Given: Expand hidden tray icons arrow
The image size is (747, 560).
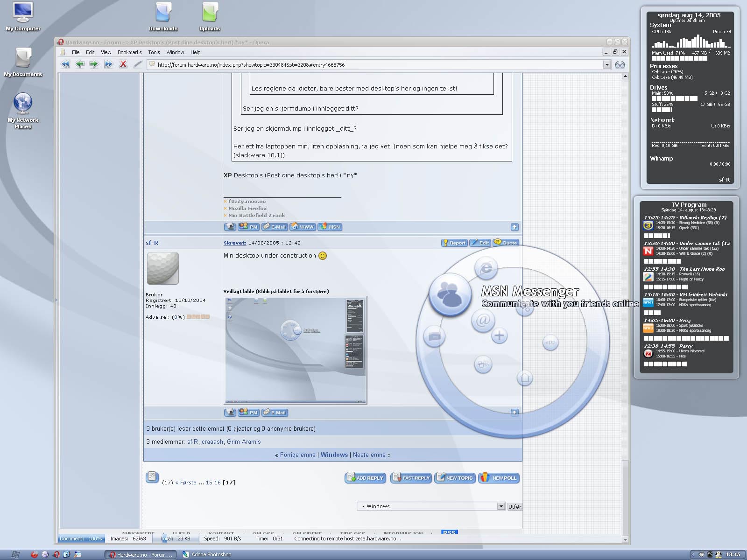Looking at the screenshot, I should [693, 554].
